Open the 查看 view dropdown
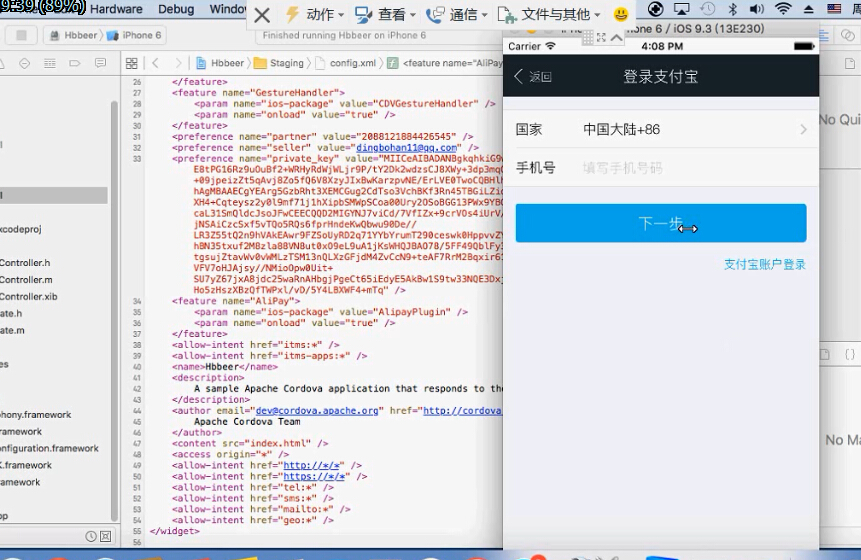 tap(385, 14)
